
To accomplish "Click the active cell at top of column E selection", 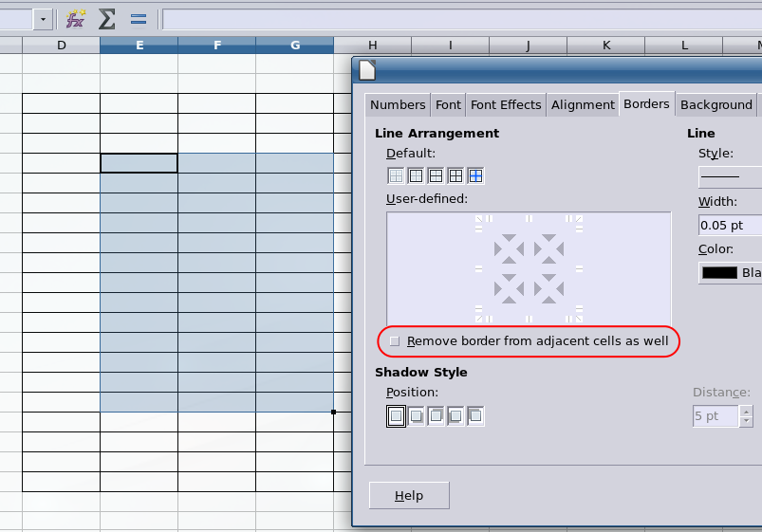I will pos(139,163).
